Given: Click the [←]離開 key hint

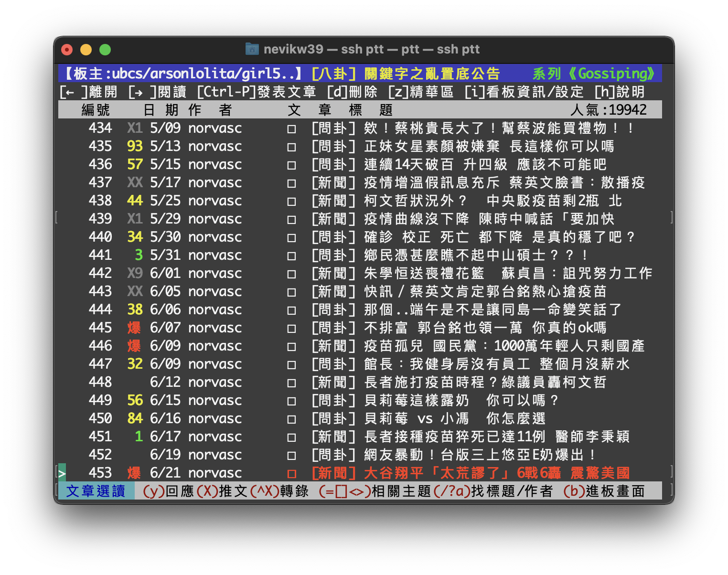Looking at the screenshot, I should coord(88,92).
